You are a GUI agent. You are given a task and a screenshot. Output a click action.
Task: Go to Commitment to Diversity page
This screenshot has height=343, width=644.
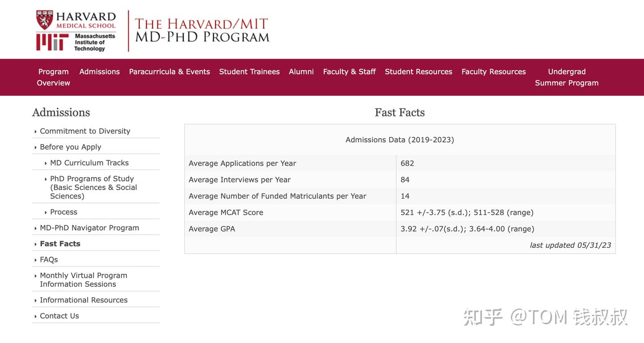85,131
